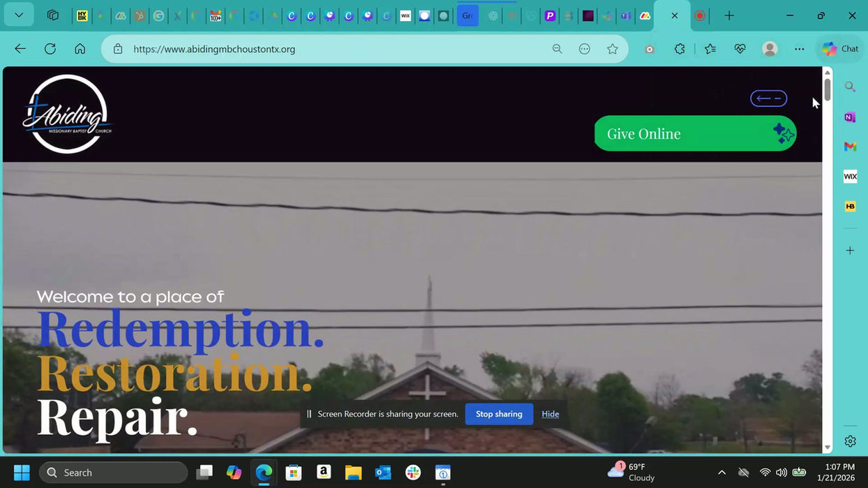This screenshot has height=488, width=868.
Task: Switch to the red recorder tab
Action: coord(700,15)
